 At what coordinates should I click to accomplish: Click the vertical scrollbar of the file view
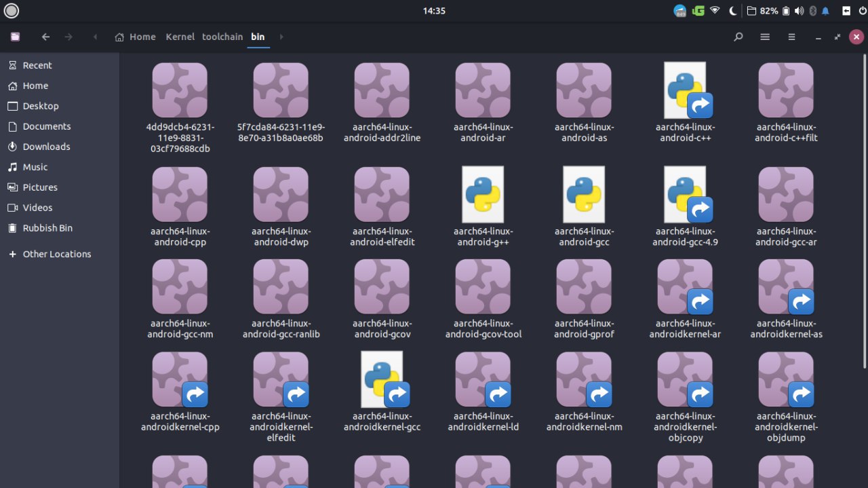tap(865, 212)
